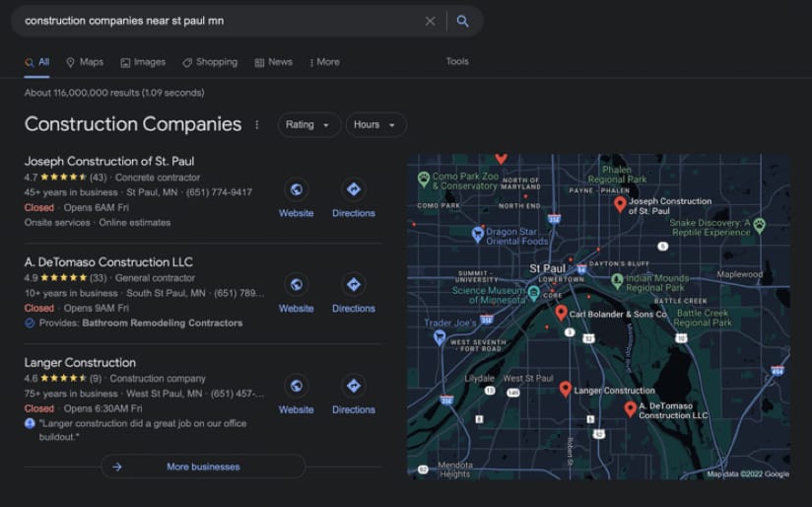Click the Dragon Star Oriental Foods map marker
Image resolution: width=812 pixels, height=507 pixels.
[x=478, y=235]
